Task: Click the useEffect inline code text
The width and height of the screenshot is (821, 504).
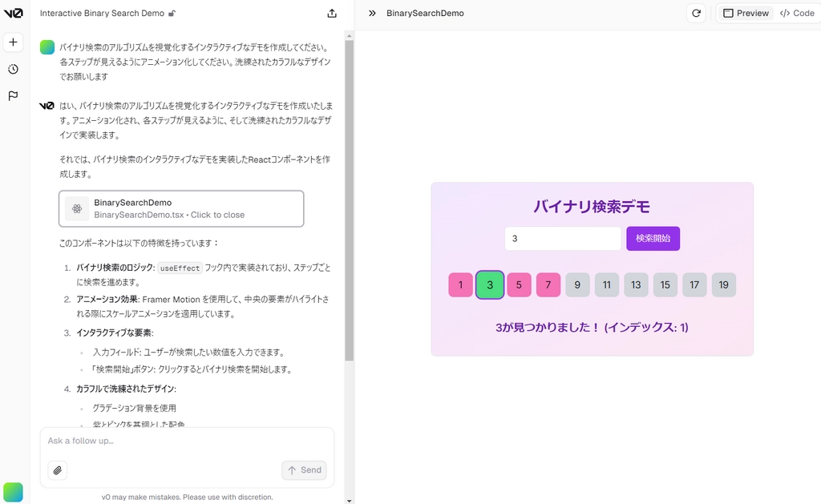Action: 180,268
